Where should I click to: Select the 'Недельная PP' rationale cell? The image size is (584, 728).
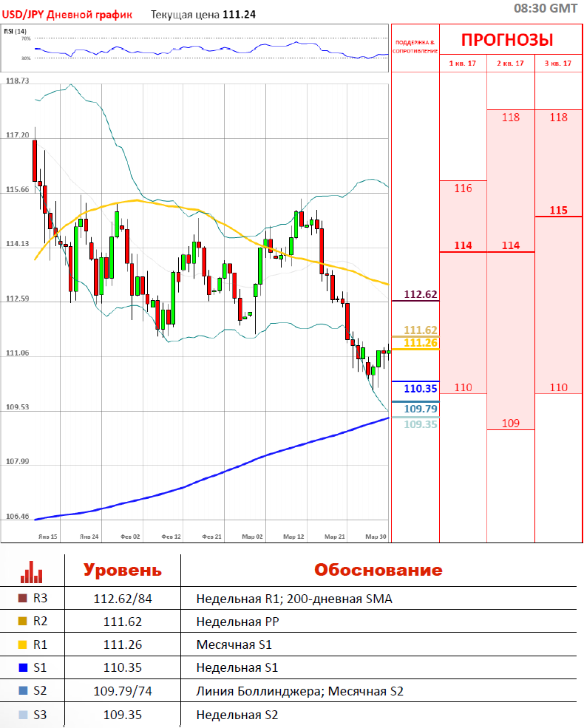pyautogui.click(x=234, y=622)
